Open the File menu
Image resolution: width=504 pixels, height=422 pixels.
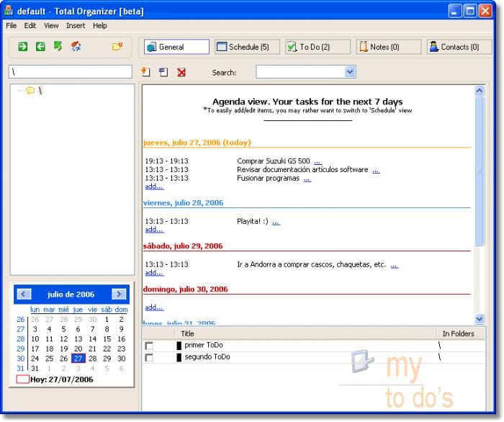coord(12,26)
